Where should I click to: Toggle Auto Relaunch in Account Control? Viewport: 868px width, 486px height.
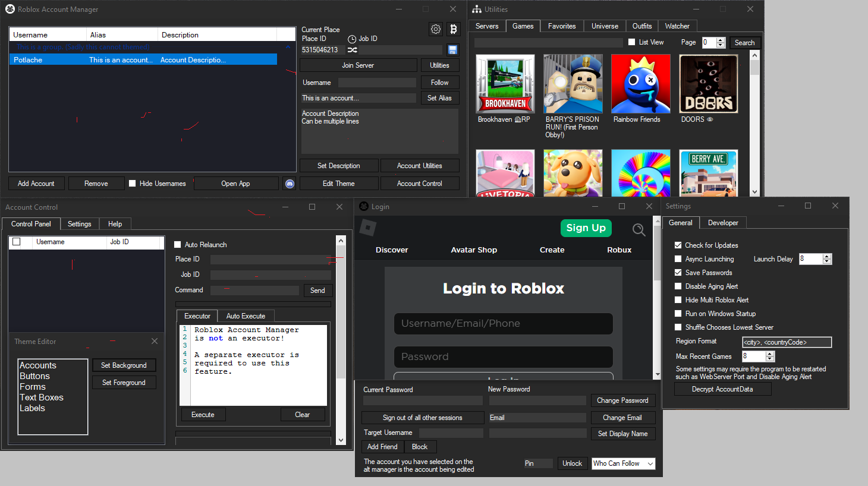[x=177, y=244]
